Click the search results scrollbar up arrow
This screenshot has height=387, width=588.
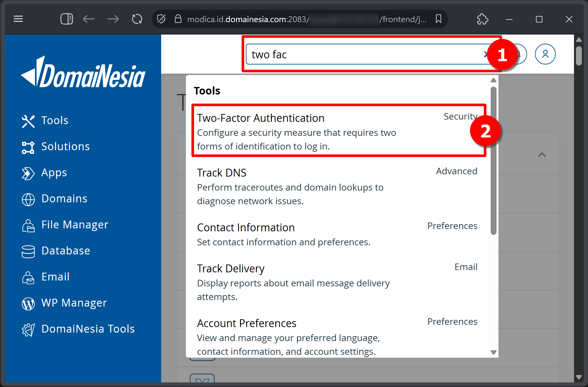point(494,80)
